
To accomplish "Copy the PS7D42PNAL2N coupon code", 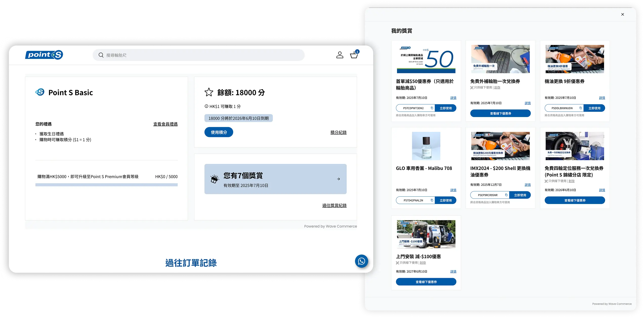I will (432, 200).
